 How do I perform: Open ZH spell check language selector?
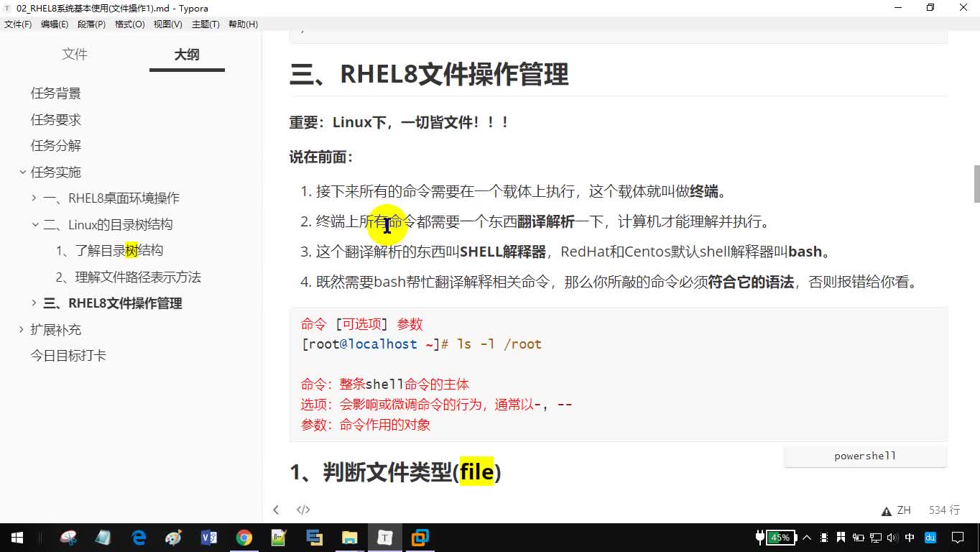pos(904,510)
